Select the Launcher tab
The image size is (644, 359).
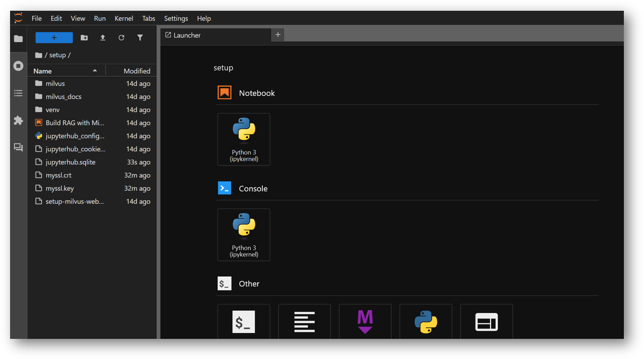pyautogui.click(x=187, y=35)
